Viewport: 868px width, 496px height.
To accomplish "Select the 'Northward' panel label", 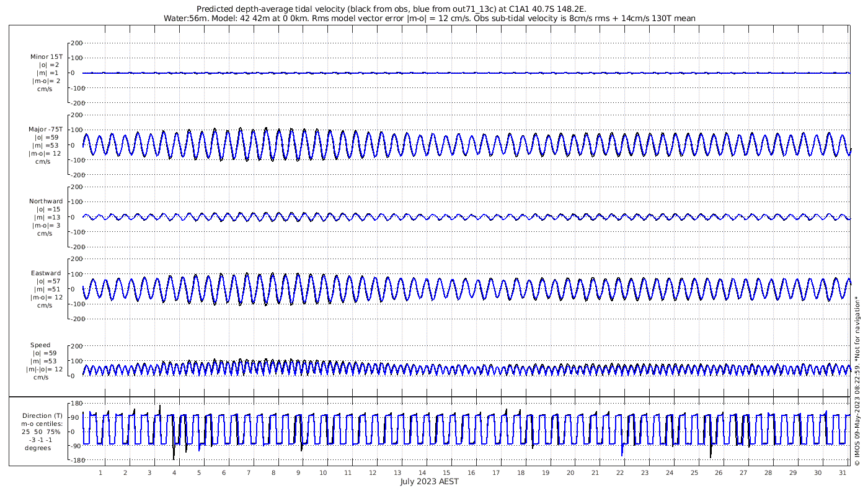I will click(46, 201).
